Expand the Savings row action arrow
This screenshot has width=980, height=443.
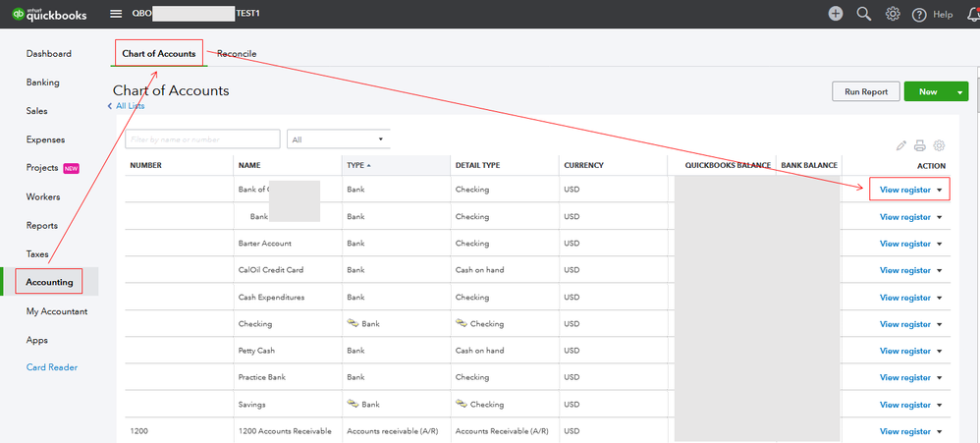click(940, 405)
